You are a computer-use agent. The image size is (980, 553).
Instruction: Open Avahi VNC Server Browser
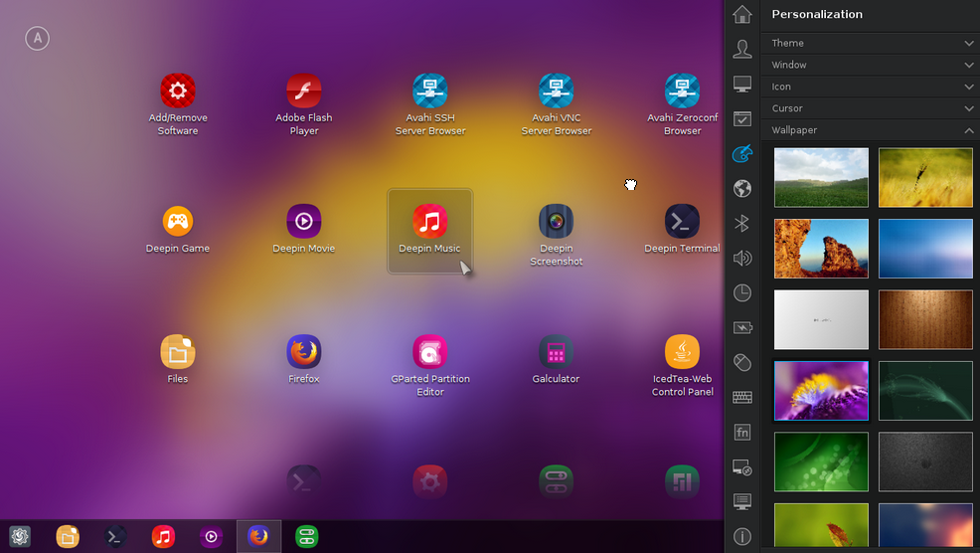click(557, 103)
